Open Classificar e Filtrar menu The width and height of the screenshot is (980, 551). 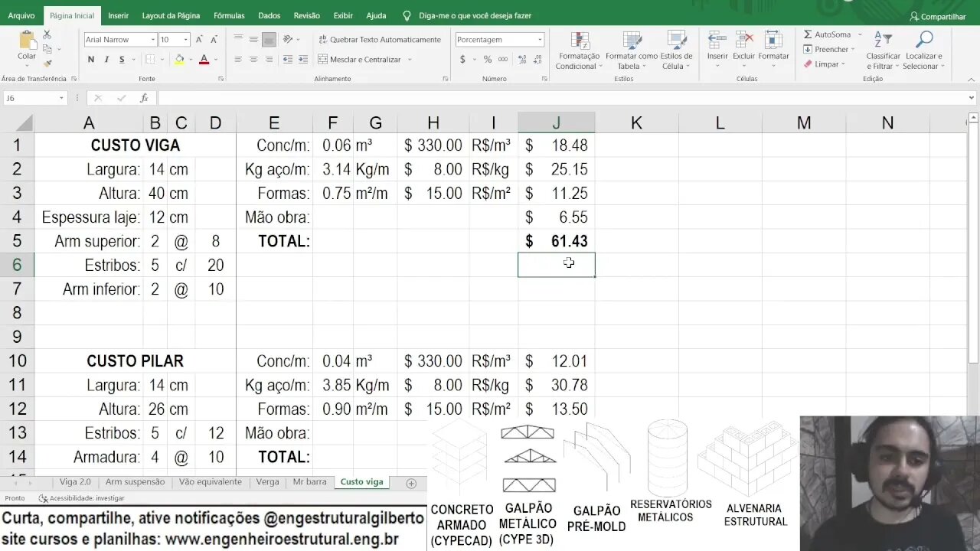pos(884,51)
